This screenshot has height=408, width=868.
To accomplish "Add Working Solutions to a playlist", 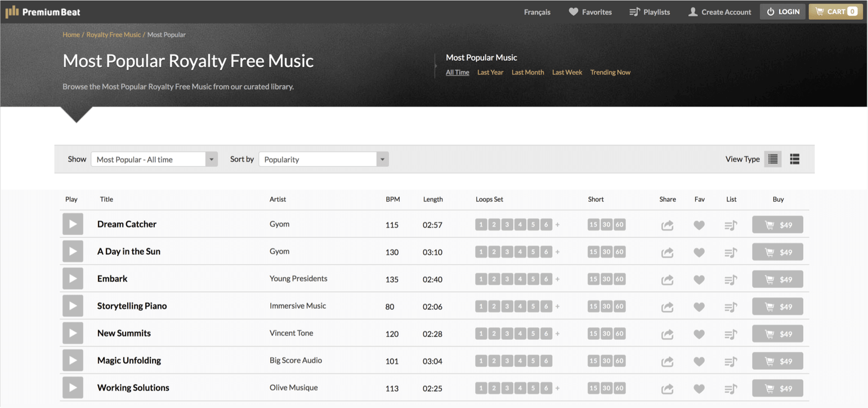I will coord(731,388).
